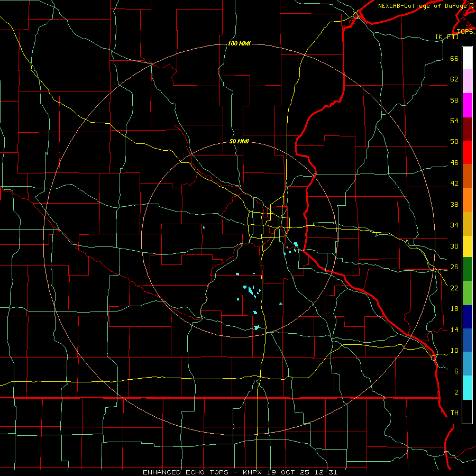Click the legend value 18
Viewport: 476px width, 476px height.
(454, 309)
